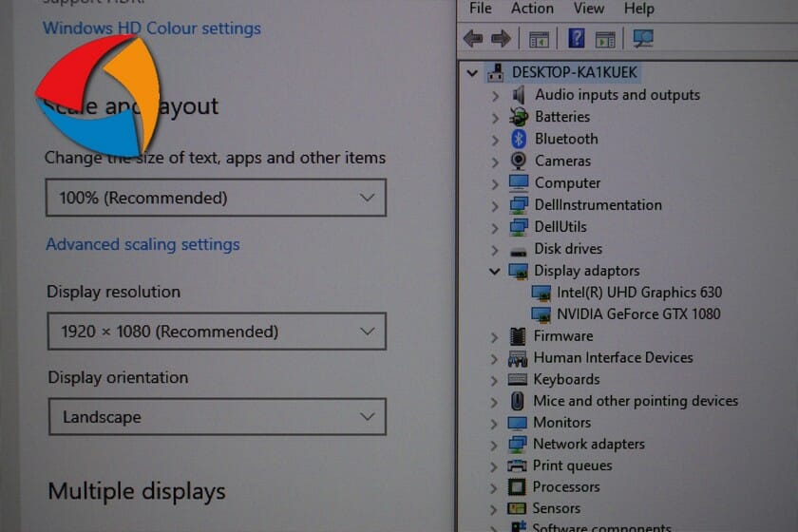The width and height of the screenshot is (798, 532).
Task: Expand the Audio inputs and outputs node
Action: pyautogui.click(x=495, y=96)
